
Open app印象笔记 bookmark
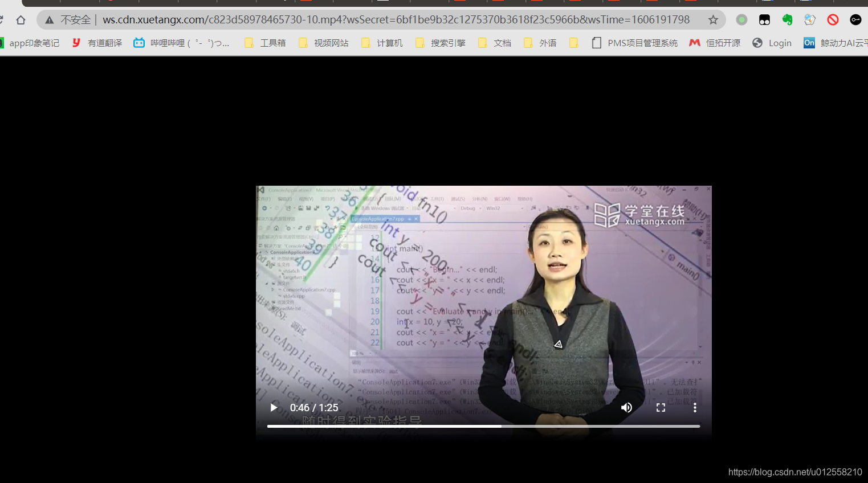click(30, 43)
